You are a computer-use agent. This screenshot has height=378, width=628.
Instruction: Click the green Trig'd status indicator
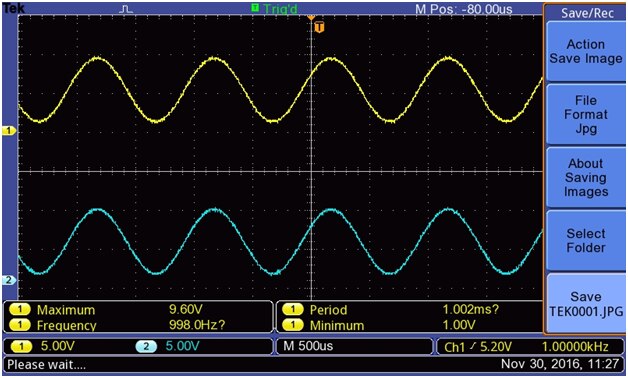click(274, 8)
